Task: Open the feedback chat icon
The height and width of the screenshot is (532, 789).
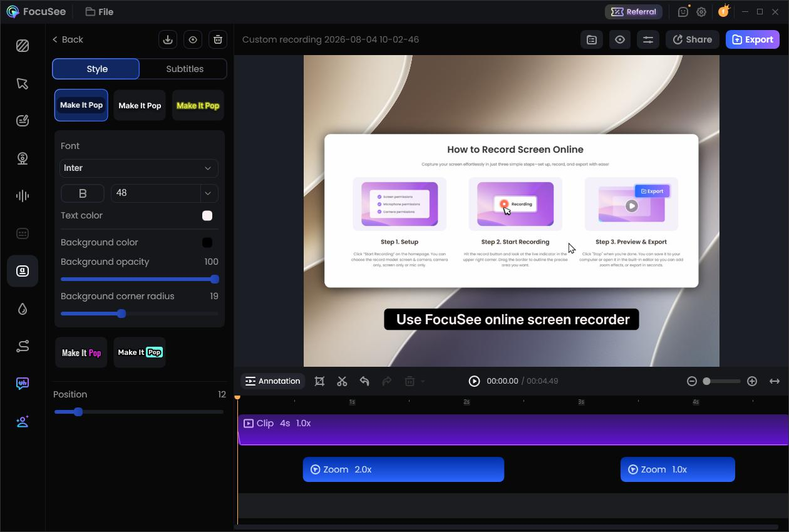Action: [683, 11]
